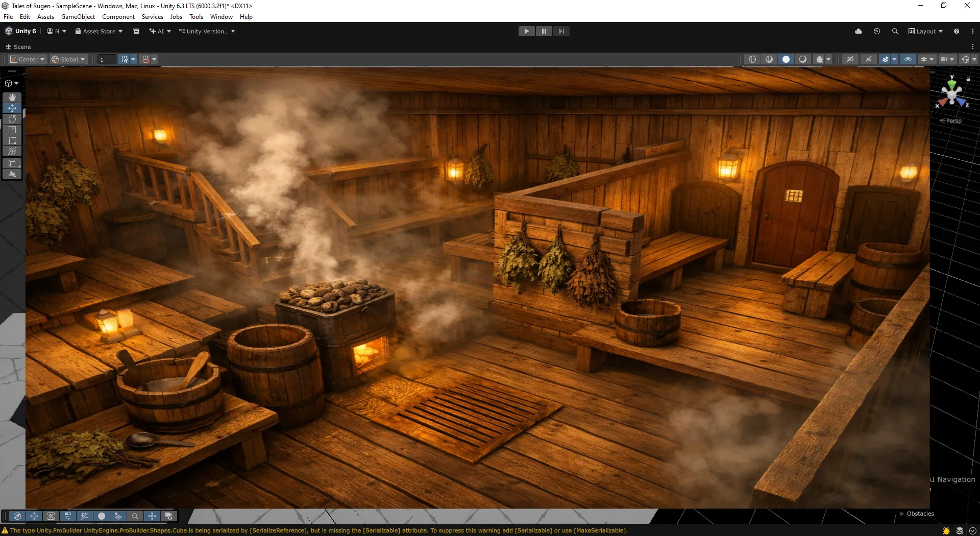The width and height of the screenshot is (980, 536).
Task: Click the Asset Store button
Action: [x=99, y=31]
